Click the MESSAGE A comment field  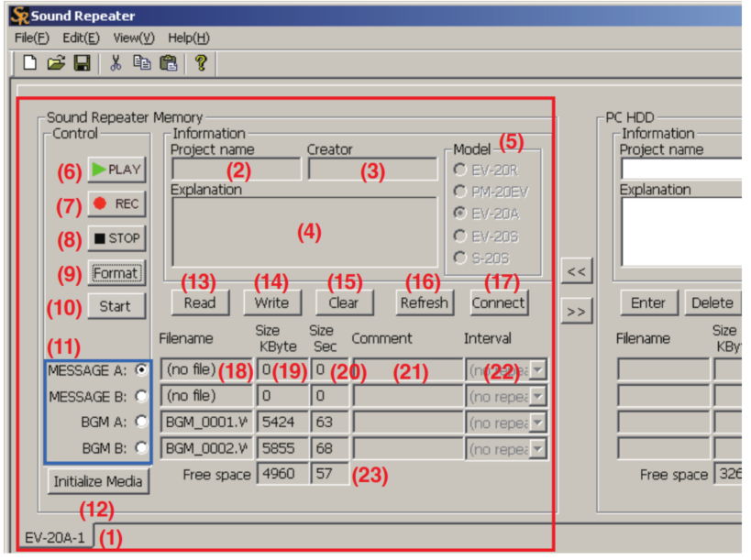click(x=408, y=370)
